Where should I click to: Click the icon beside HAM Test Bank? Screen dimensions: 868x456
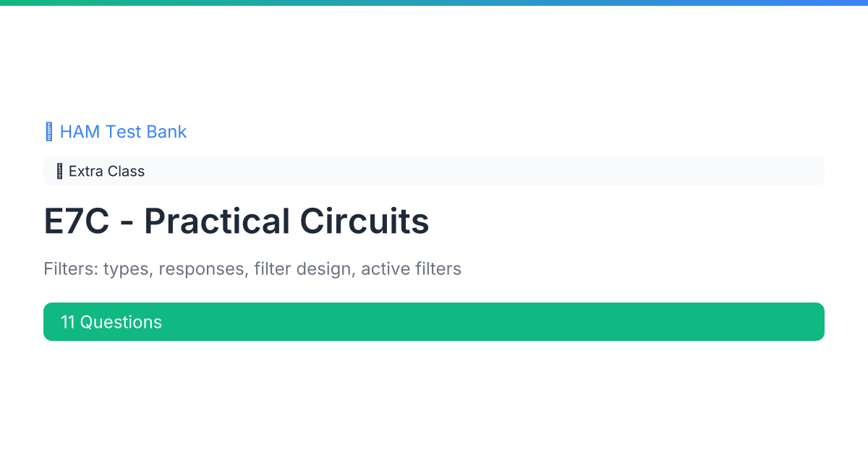(49, 132)
